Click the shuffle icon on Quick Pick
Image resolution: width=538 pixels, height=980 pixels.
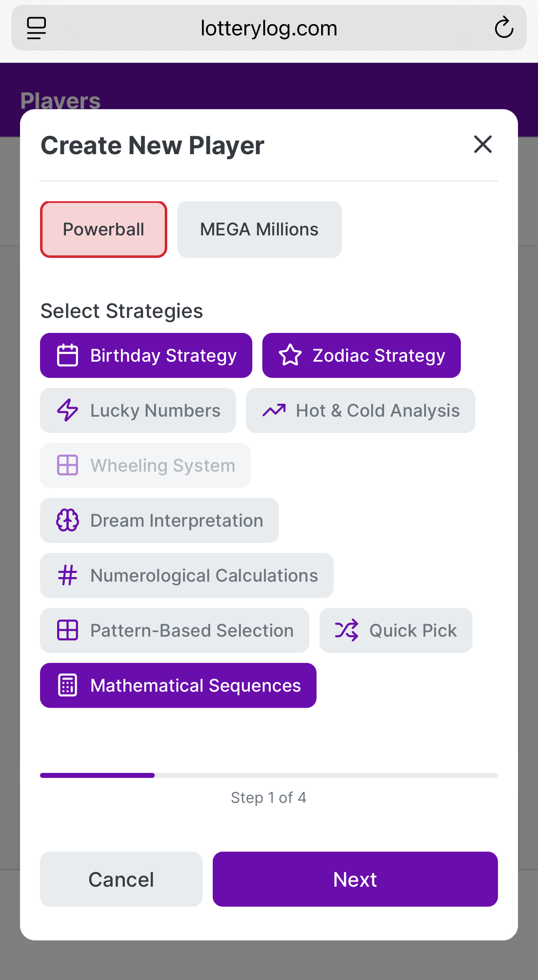[346, 630]
